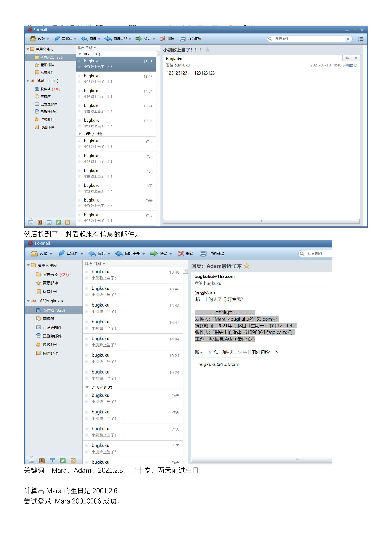The height and width of the screenshot is (554, 392).
Task: Collapse 今天 (5 封) group in upper list
Action: click(80, 54)
